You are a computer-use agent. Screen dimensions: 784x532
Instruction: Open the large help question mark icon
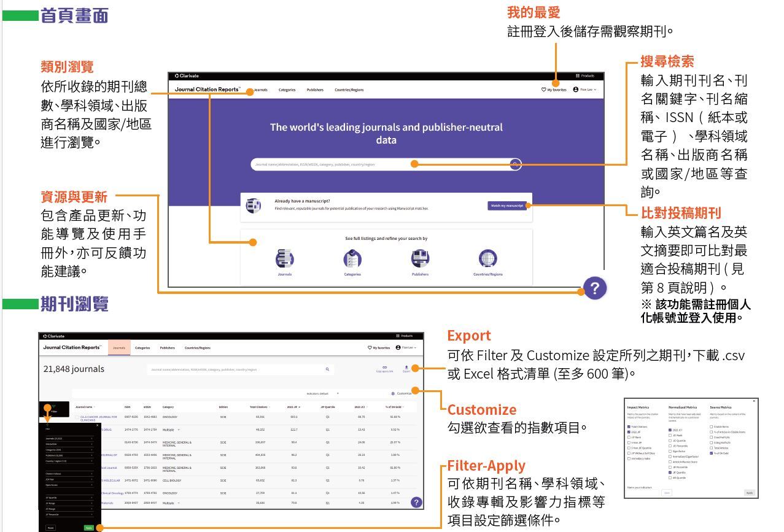[594, 288]
